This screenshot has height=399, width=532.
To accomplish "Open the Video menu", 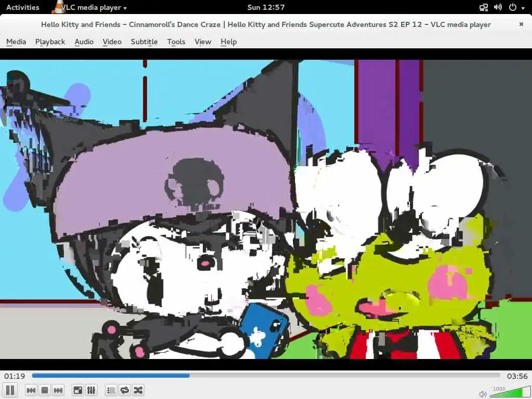I will (x=112, y=42).
